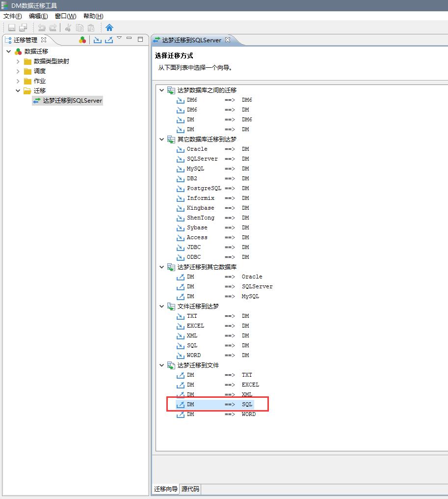Close the 达梦迁移到SQLServer editor tab
The image size is (448, 499).
point(228,40)
